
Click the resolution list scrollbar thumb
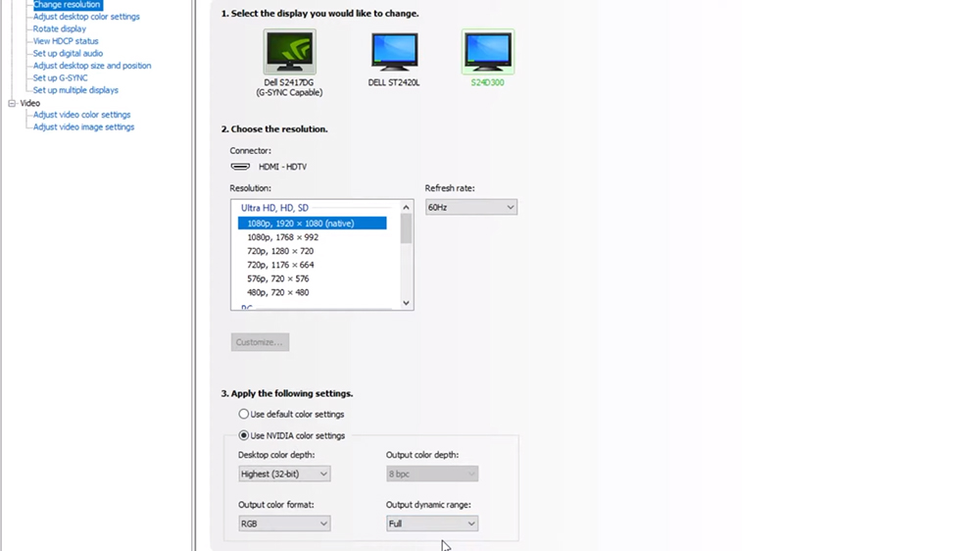[x=407, y=228]
